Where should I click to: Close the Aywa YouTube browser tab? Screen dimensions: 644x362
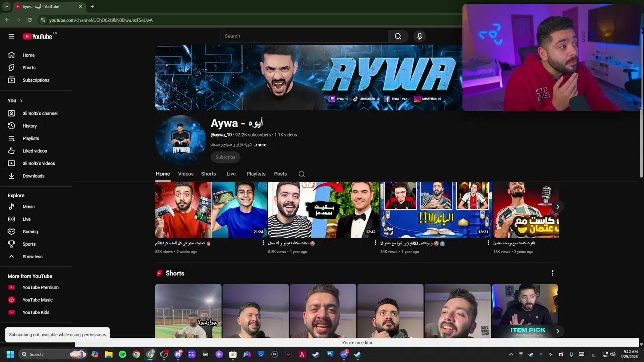pos(80,7)
